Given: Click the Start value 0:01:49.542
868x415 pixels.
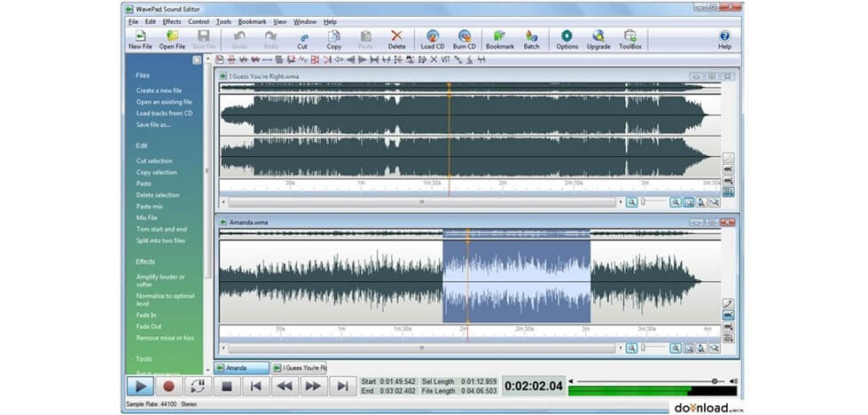Looking at the screenshot, I should click(x=397, y=381).
